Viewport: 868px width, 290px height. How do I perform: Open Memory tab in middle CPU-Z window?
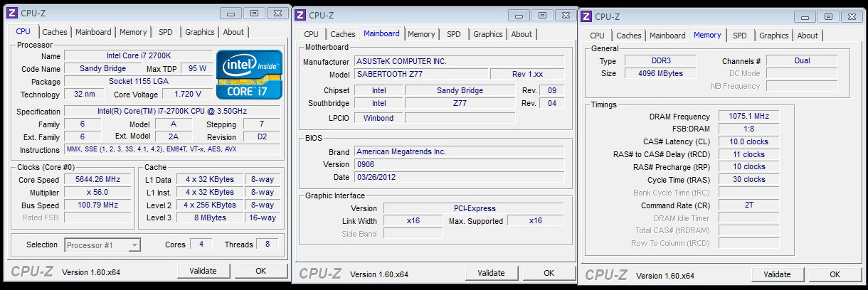point(421,34)
